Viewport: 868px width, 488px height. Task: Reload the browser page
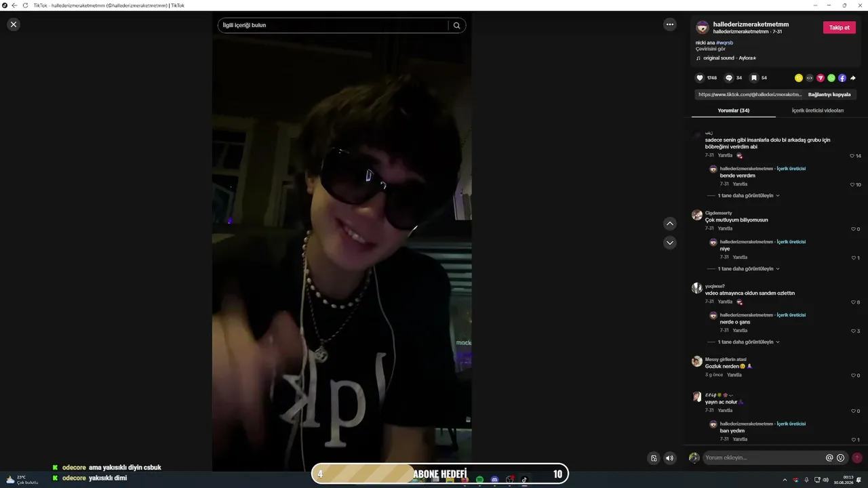coord(26,5)
